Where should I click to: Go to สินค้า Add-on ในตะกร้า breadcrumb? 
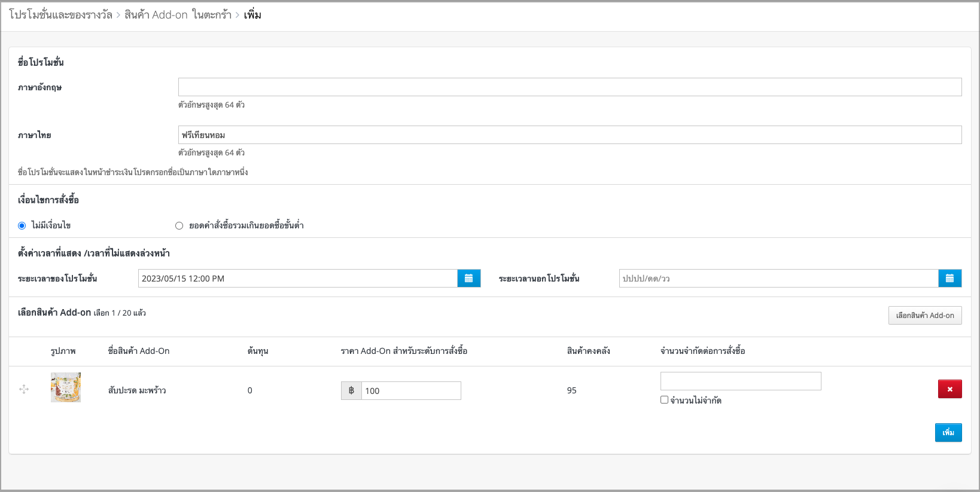coord(178,15)
